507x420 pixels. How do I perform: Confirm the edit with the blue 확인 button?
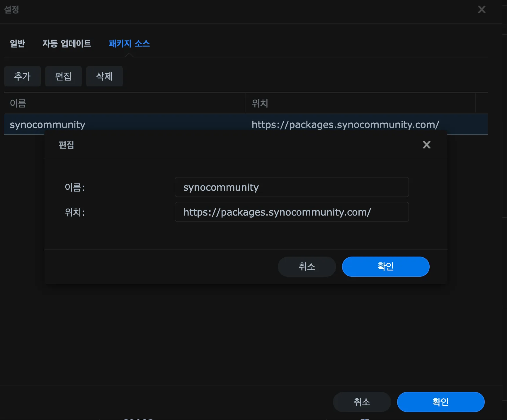(385, 267)
